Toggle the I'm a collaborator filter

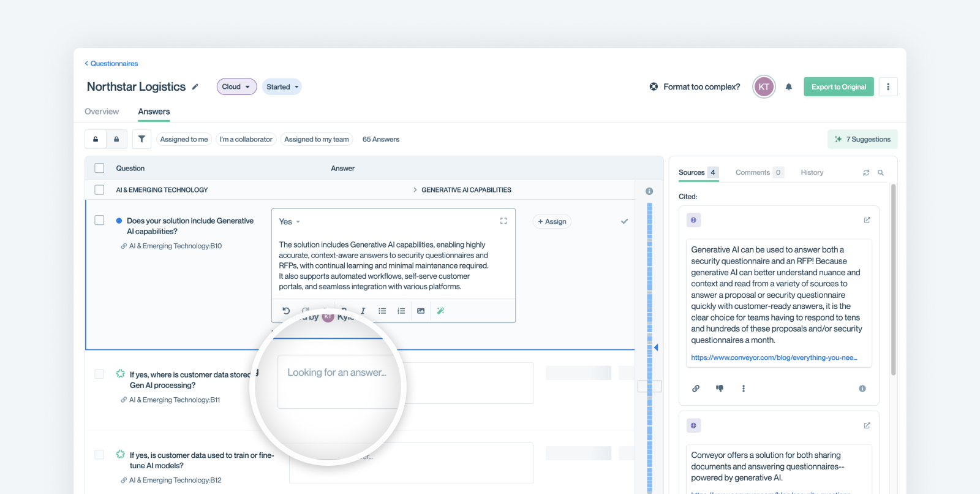point(246,139)
